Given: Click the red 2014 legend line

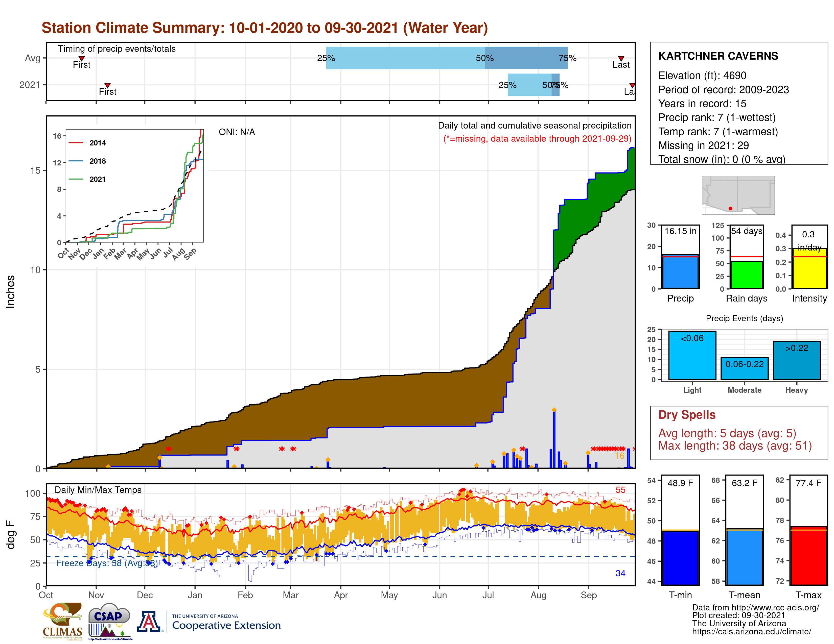Looking at the screenshot, I should point(76,143).
